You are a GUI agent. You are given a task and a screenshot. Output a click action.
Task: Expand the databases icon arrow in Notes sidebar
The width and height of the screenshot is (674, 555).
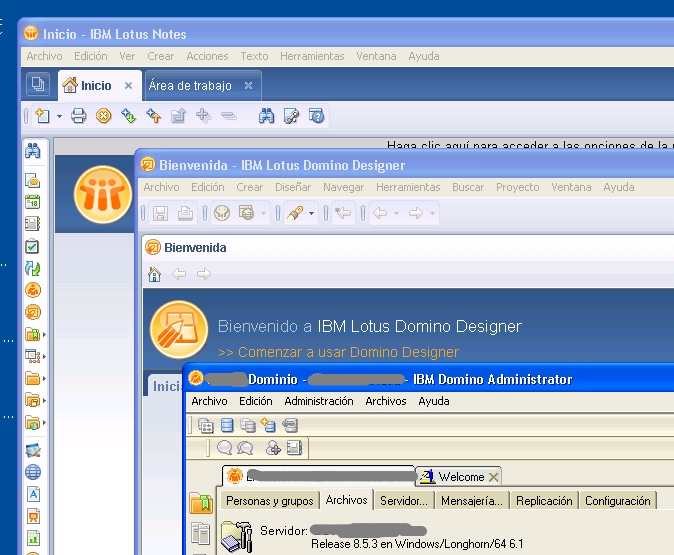(x=44, y=356)
